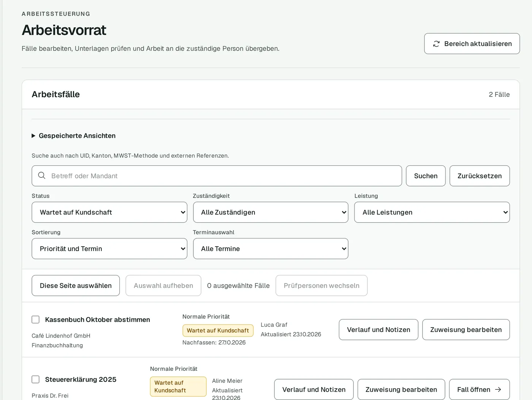
Task: Click the Arbeitsfälle heading
Action: [x=55, y=95]
